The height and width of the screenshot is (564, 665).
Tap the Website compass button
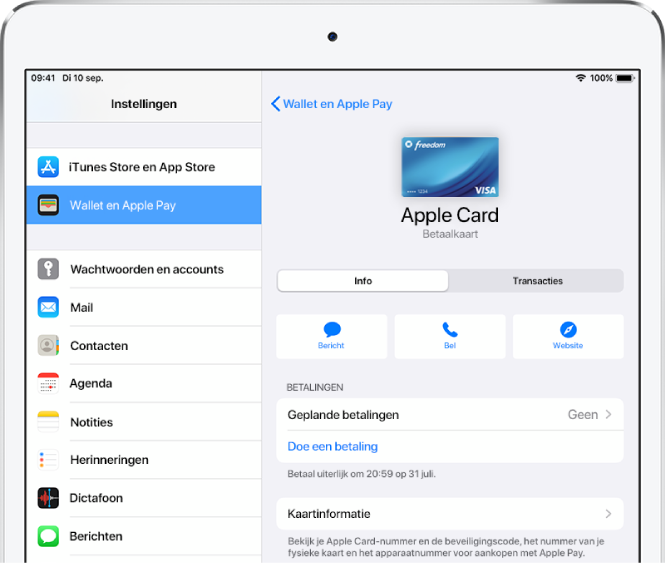(568, 336)
